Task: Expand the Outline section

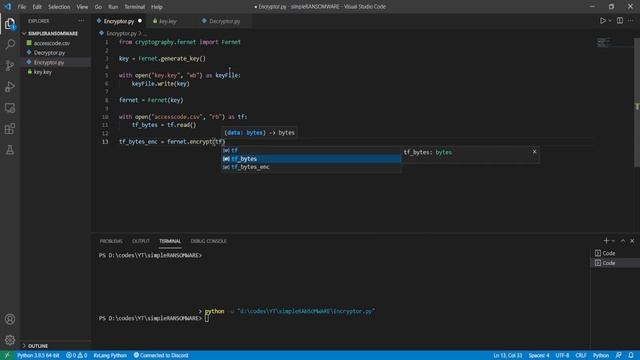Action: (56, 346)
